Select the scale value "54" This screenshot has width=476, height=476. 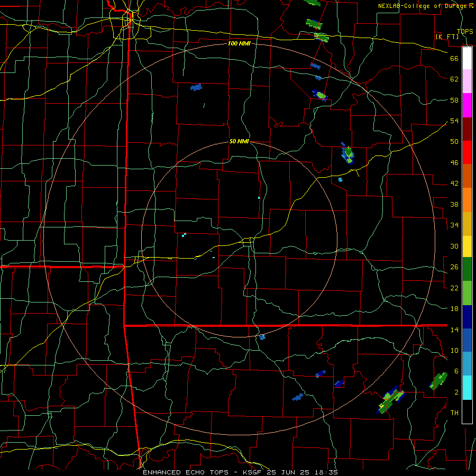[454, 121]
